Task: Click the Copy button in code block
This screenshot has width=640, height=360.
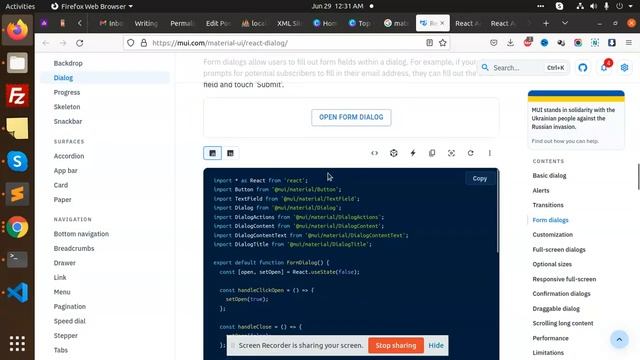Action: 480,178
